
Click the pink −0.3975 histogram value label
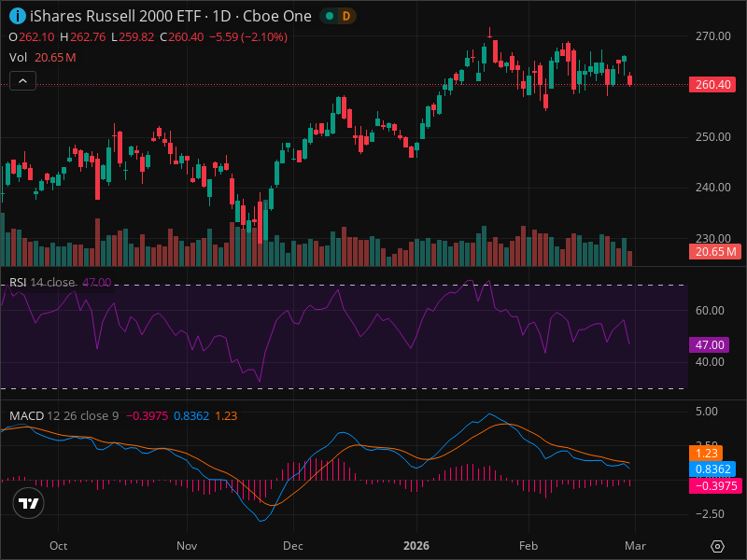click(715, 485)
